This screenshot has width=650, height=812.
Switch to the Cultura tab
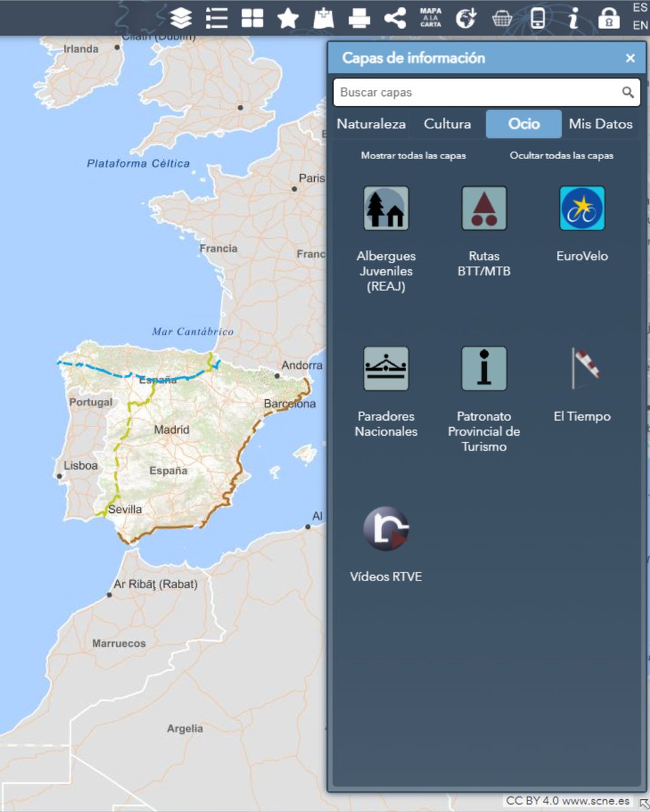tap(448, 124)
